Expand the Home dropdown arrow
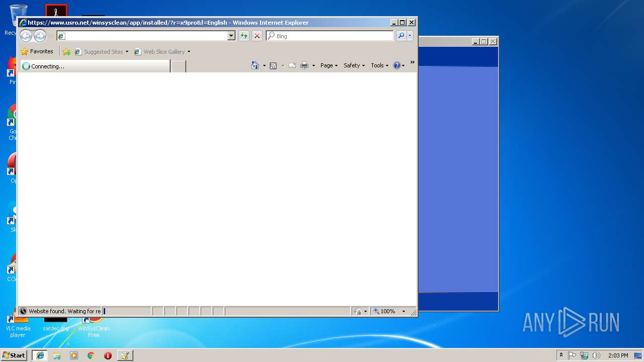Viewport: 644px width, 362px height. tap(264, 66)
